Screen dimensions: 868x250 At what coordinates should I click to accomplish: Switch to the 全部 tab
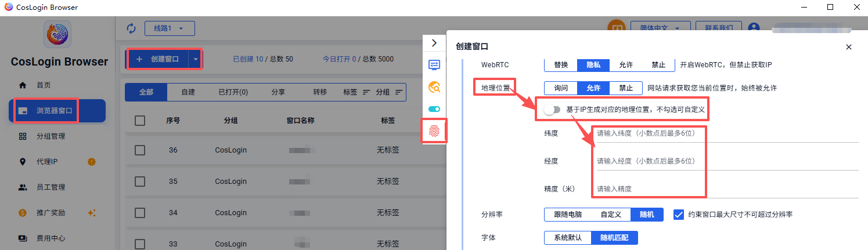pos(146,92)
